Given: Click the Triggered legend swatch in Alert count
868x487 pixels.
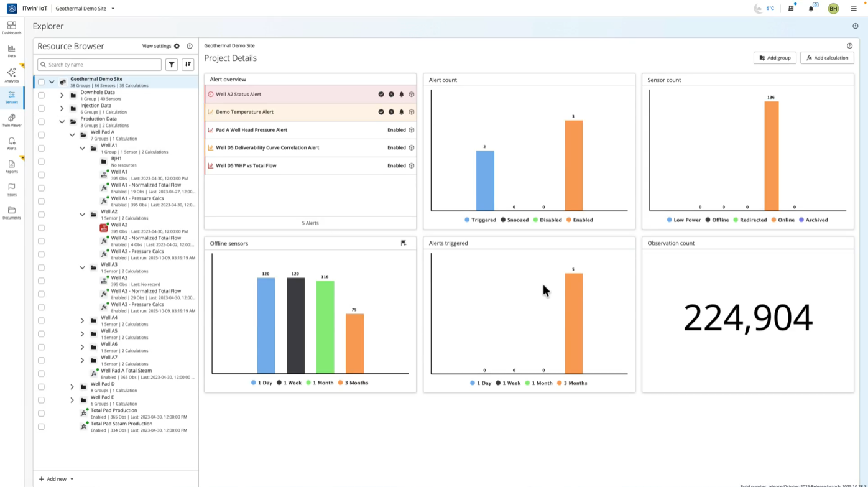Looking at the screenshot, I should [x=468, y=220].
